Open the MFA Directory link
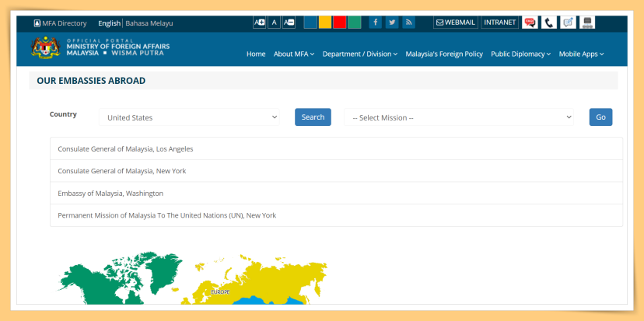This screenshot has height=321, width=644. [61, 23]
